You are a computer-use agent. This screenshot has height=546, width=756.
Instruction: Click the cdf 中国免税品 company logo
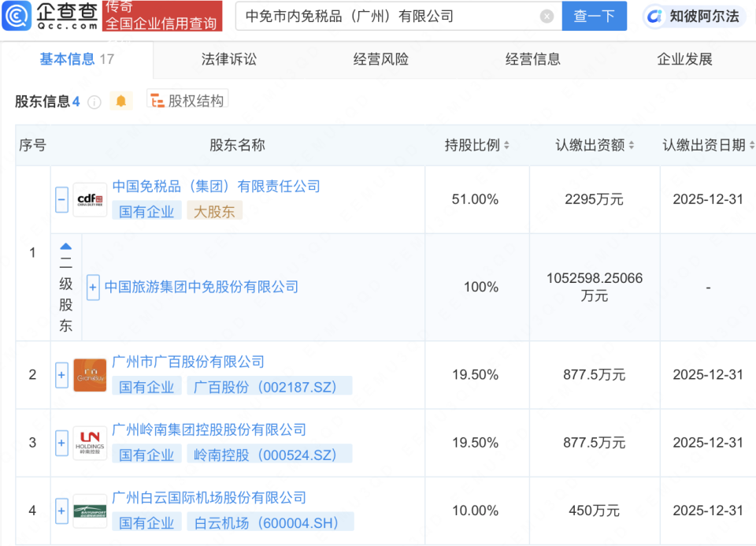coord(89,199)
